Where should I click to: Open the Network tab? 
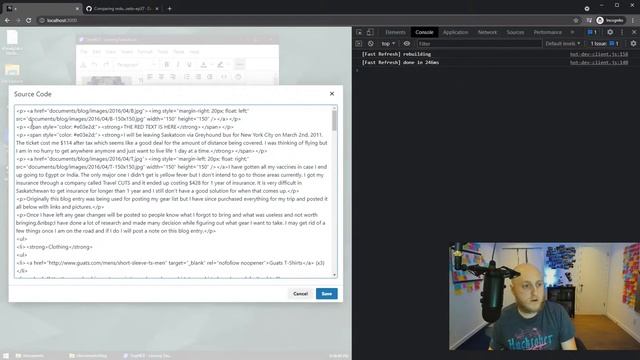coord(487,32)
